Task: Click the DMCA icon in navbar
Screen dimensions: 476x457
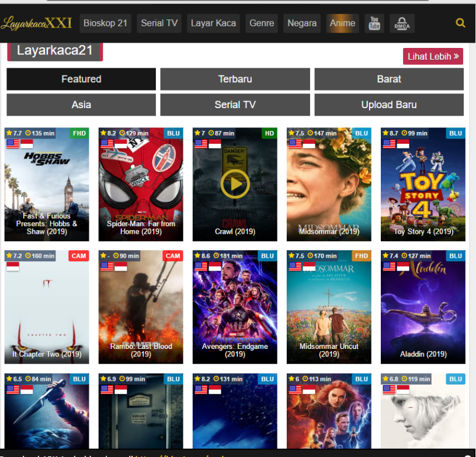Action: coord(402,23)
